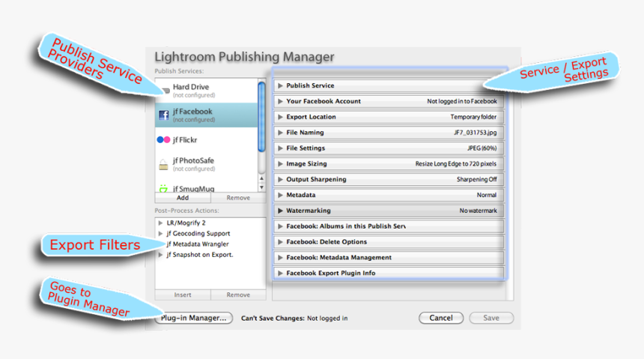Expand Facebook: Metadata Management section

(280, 257)
